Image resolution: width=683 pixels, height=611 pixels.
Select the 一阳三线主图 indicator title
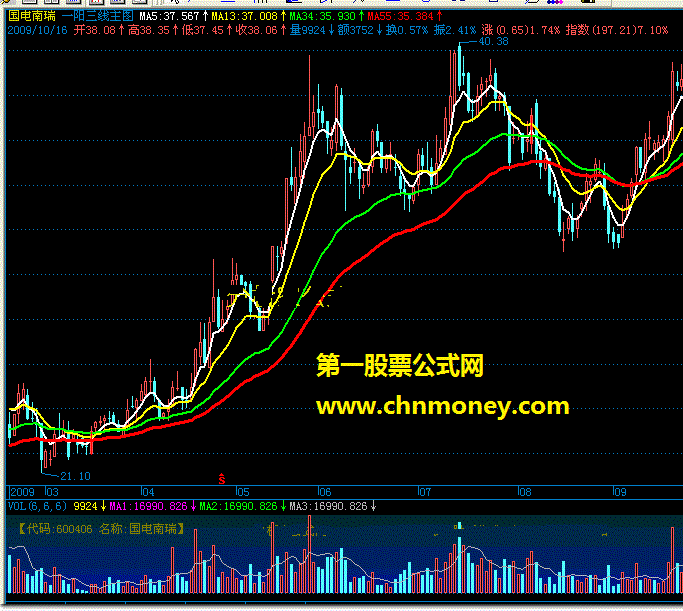(x=98, y=16)
